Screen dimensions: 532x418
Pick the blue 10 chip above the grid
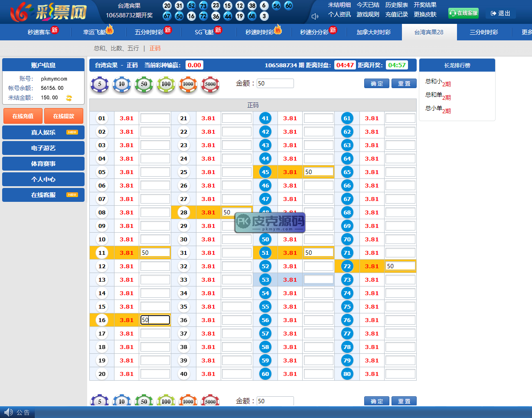pyautogui.click(x=122, y=84)
